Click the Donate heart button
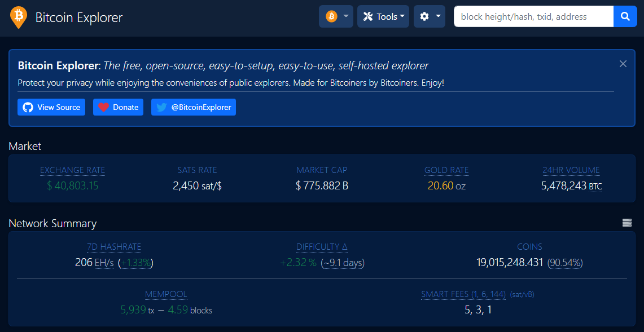The height and width of the screenshot is (332, 644). [x=119, y=107]
